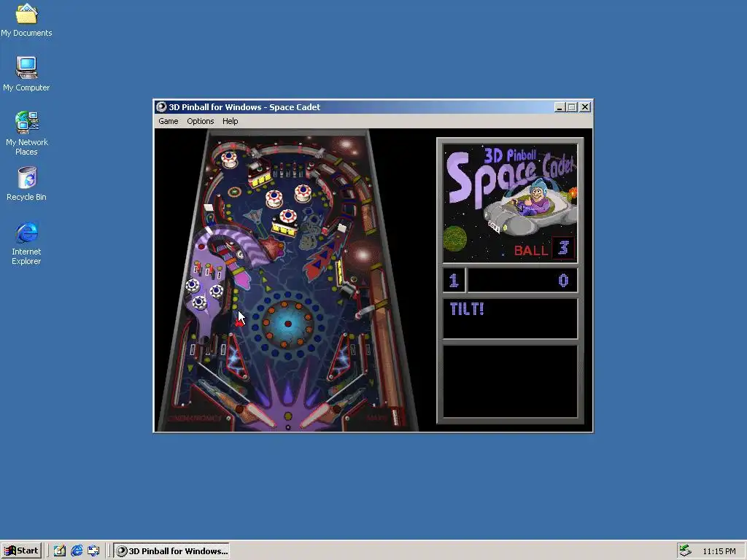Image resolution: width=747 pixels, height=560 pixels.
Task: Click the right slingshot lightning kicker
Action: click(340, 357)
